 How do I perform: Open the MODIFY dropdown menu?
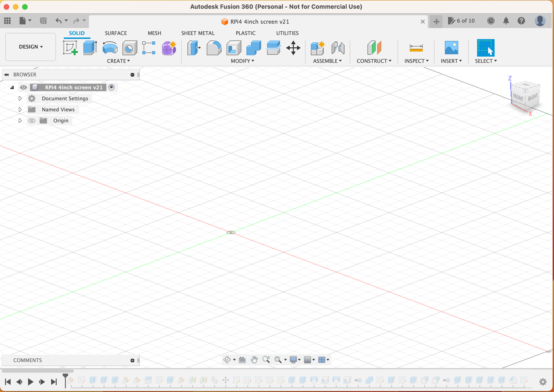242,61
